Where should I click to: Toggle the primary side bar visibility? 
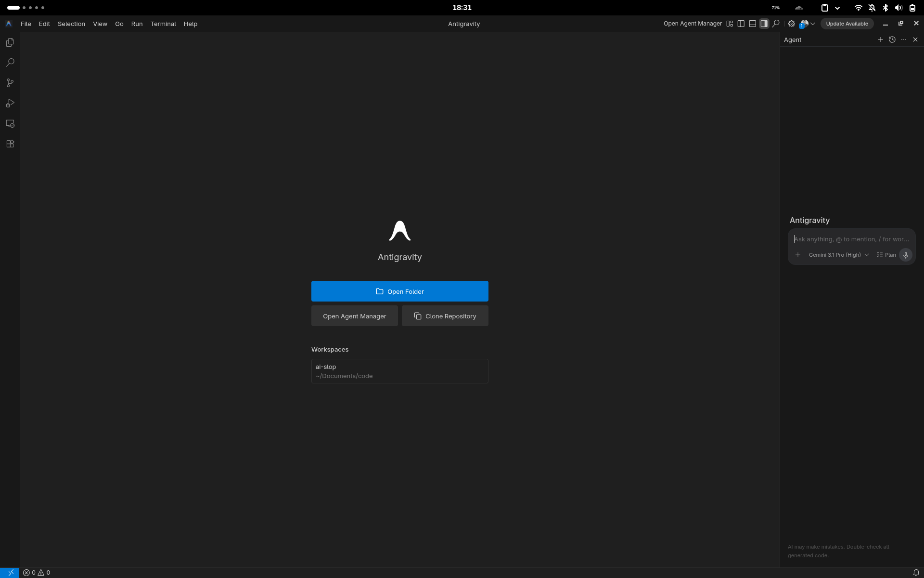741,24
